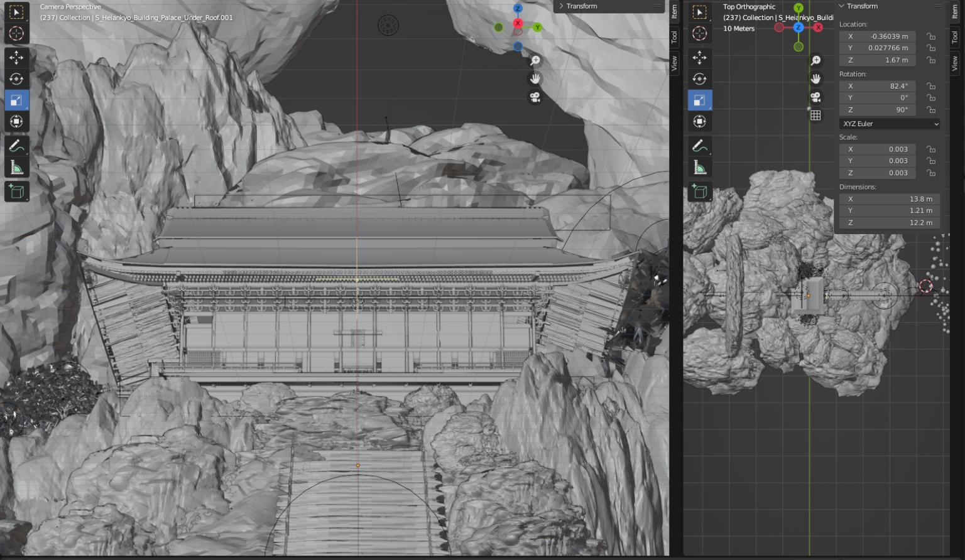The width and height of the screenshot is (965, 560).
Task: Select the Move tool in the camera viewport
Action: 16,58
